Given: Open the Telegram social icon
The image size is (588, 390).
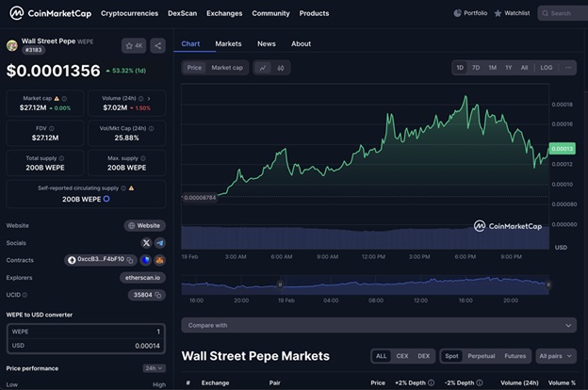Looking at the screenshot, I should 158,243.
